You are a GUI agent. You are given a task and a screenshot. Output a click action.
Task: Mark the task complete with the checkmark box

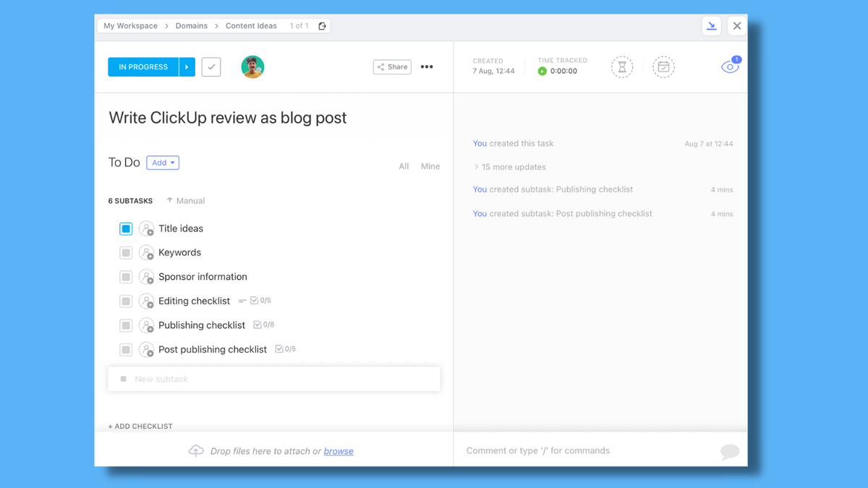tap(211, 67)
